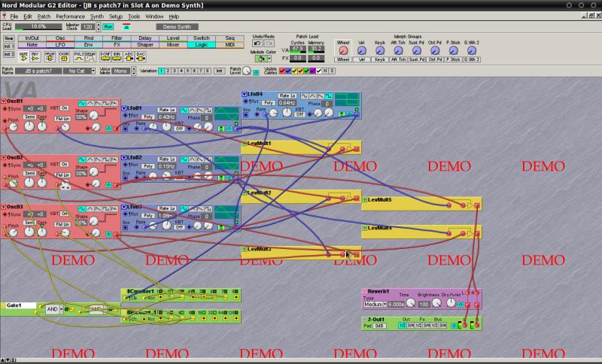Toggle red cable visibility
Image resolution: width=602 pixels, height=364 pixels.
click(282, 71)
